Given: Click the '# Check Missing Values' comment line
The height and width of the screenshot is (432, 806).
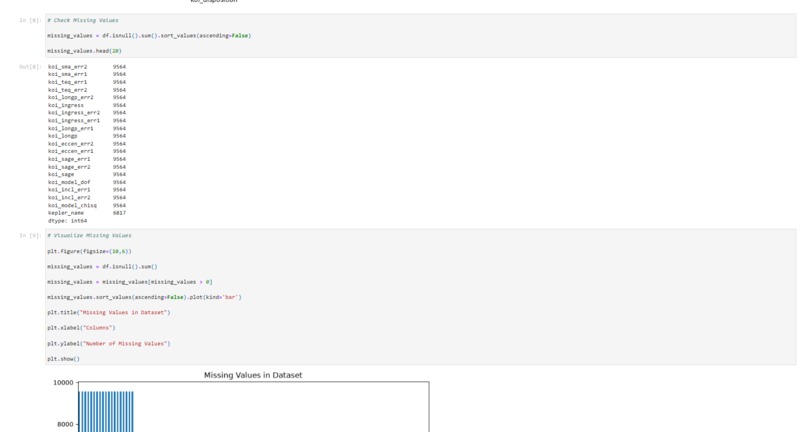Looking at the screenshot, I should (x=83, y=21).
